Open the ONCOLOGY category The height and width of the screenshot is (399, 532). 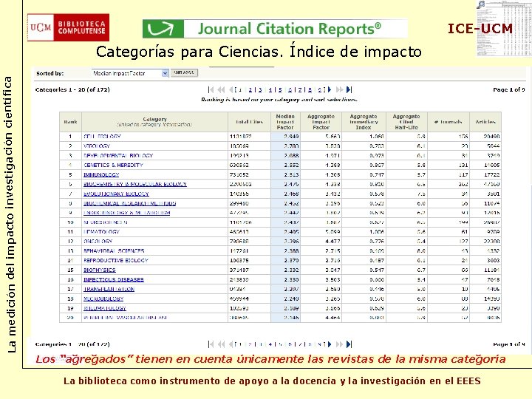[x=98, y=241]
